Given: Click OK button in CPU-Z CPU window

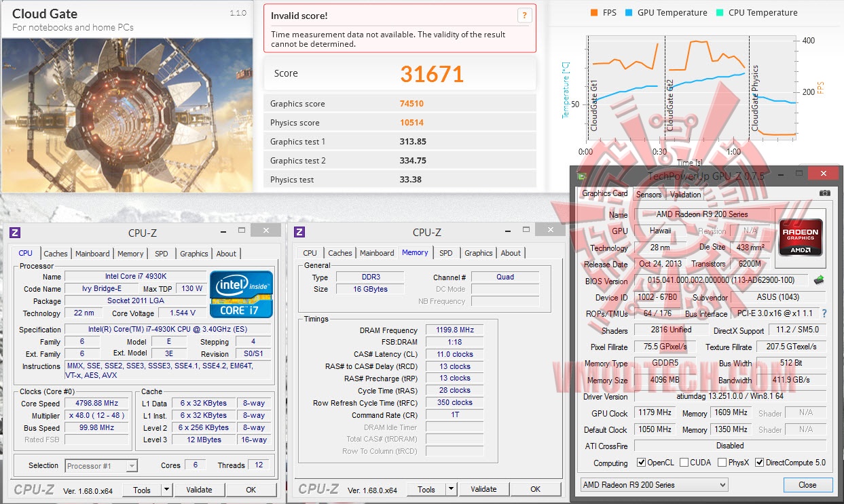Looking at the screenshot, I should [x=251, y=489].
